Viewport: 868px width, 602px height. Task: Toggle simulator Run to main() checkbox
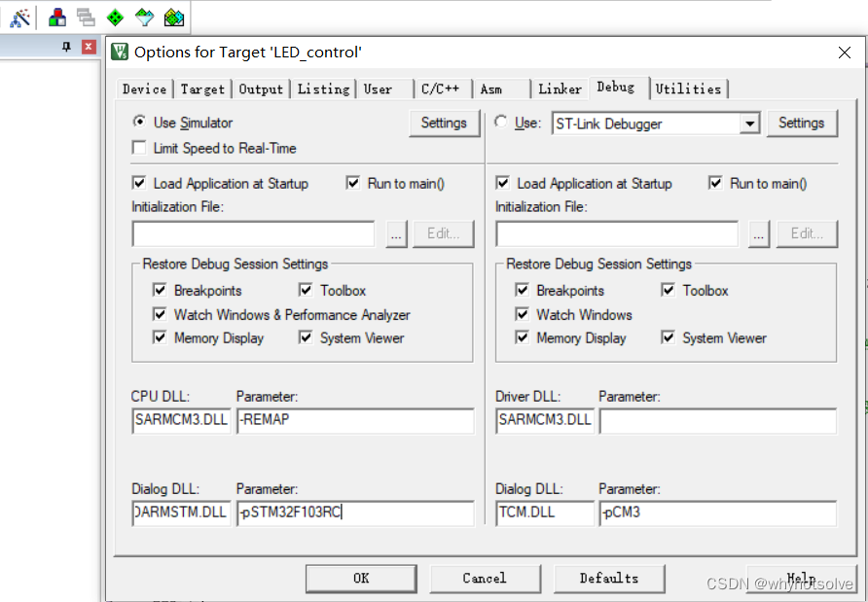(353, 183)
